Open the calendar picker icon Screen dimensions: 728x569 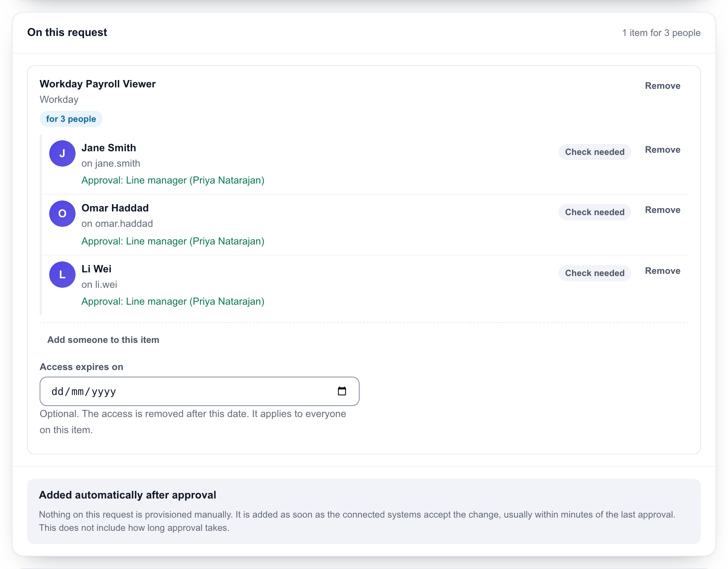tap(342, 391)
